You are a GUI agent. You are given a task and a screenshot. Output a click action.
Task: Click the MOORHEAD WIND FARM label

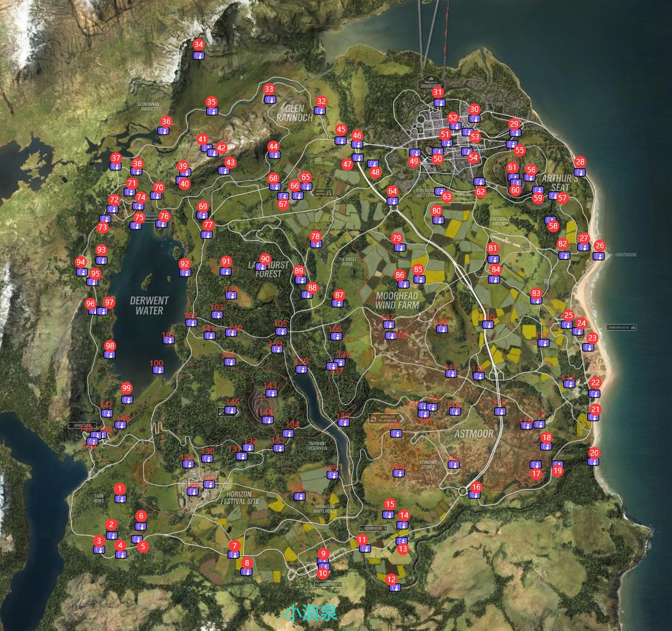click(x=397, y=300)
